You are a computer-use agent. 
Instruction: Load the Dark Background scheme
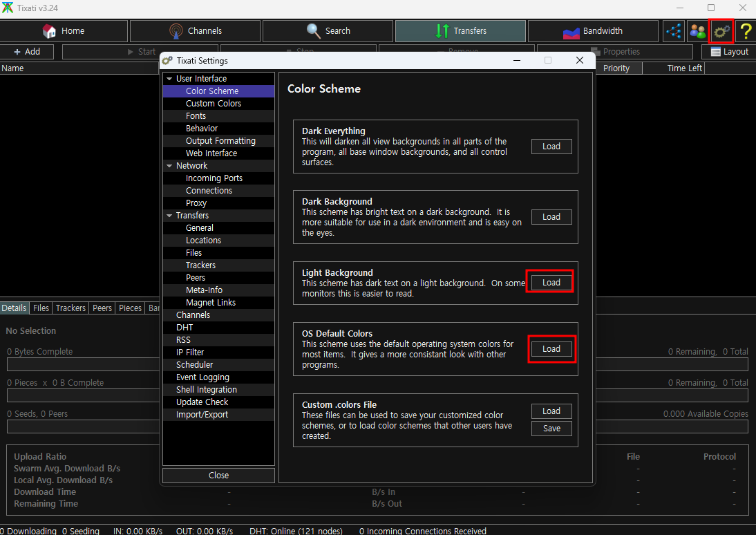click(551, 217)
